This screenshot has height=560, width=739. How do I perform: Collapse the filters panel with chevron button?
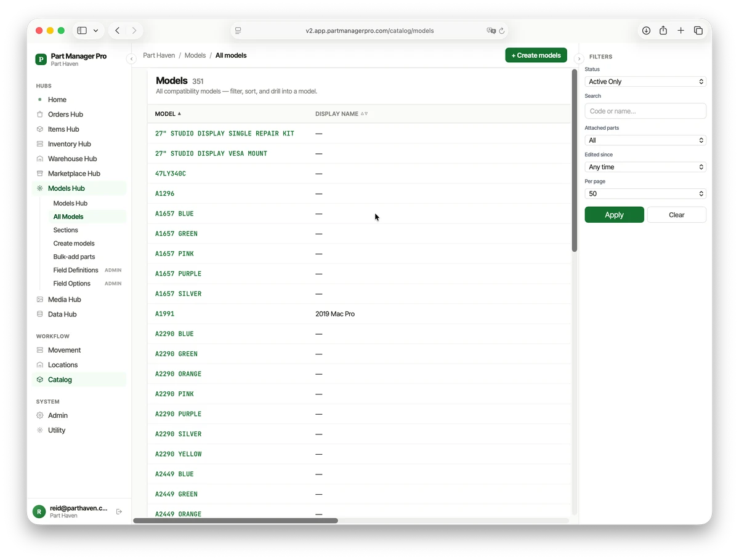[x=579, y=59]
